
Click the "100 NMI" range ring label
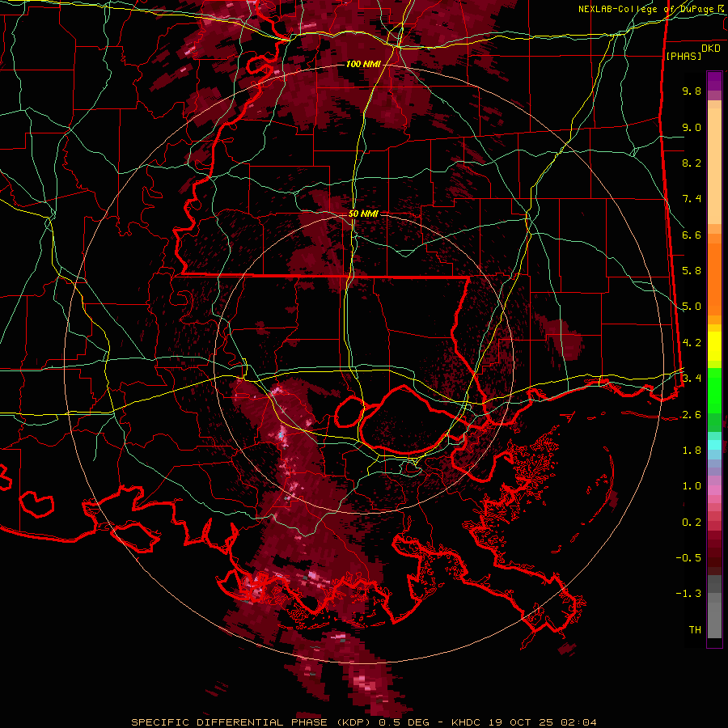pos(363,64)
